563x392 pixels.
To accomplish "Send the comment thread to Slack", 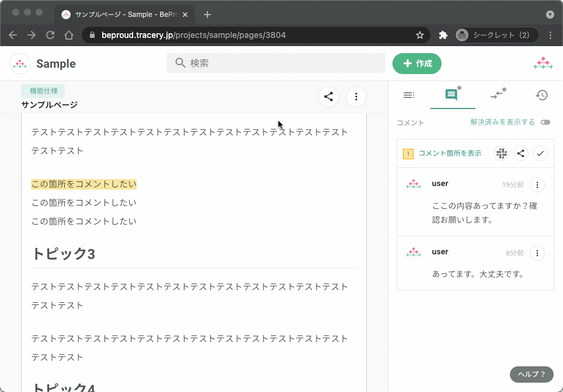I will pyautogui.click(x=501, y=153).
